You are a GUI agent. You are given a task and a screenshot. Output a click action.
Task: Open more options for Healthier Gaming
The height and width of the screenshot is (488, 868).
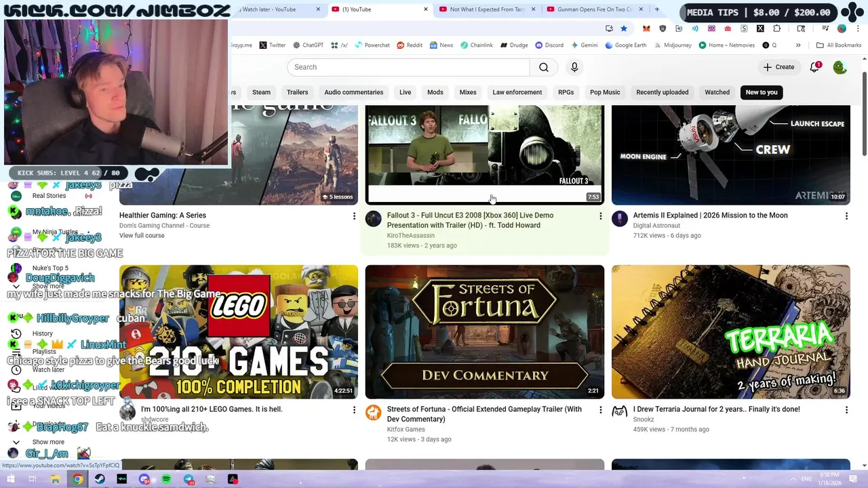click(354, 216)
